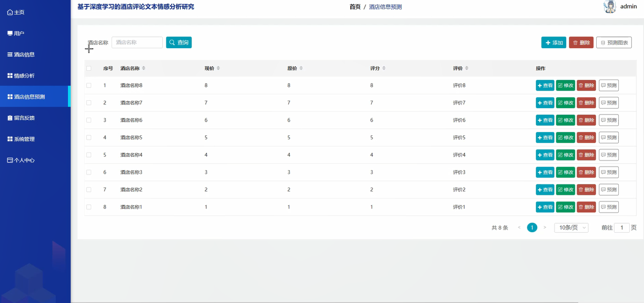View details of 酒店名称5 row
The width and height of the screenshot is (644, 303).
pos(545,138)
